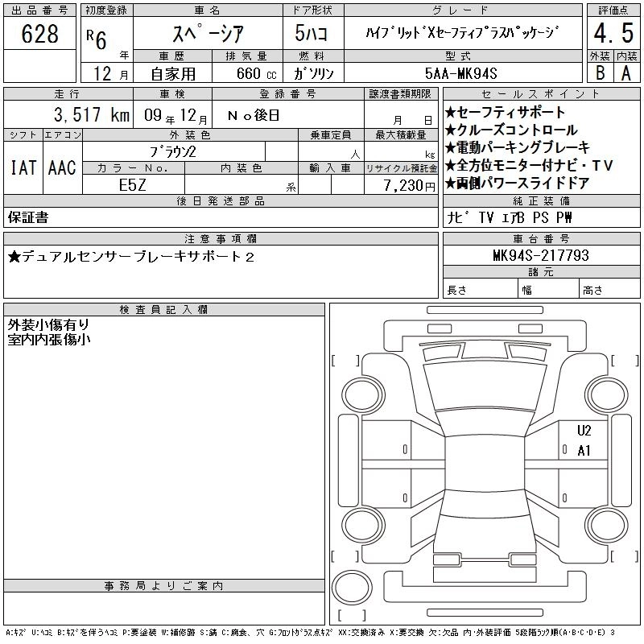Viewport: 644px width, 644px height.
Task: Select the 事務局よりご案内 header
Action: point(164,586)
